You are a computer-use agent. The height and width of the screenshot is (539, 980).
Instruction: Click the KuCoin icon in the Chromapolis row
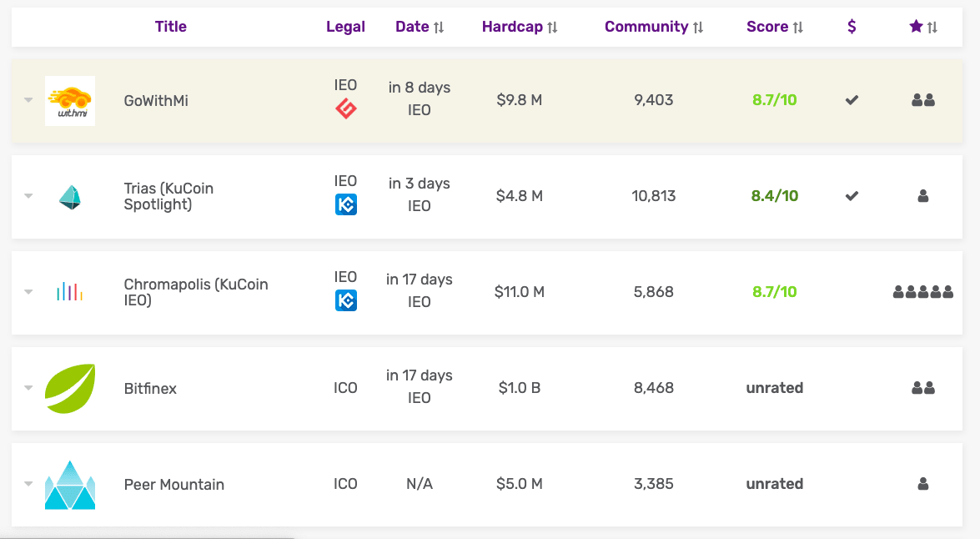coord(345,300)
